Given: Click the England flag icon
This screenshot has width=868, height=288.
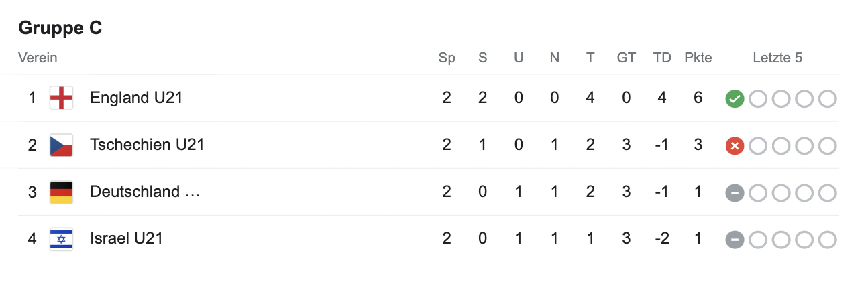Looking at the screenshot, I should coord(61,98).
